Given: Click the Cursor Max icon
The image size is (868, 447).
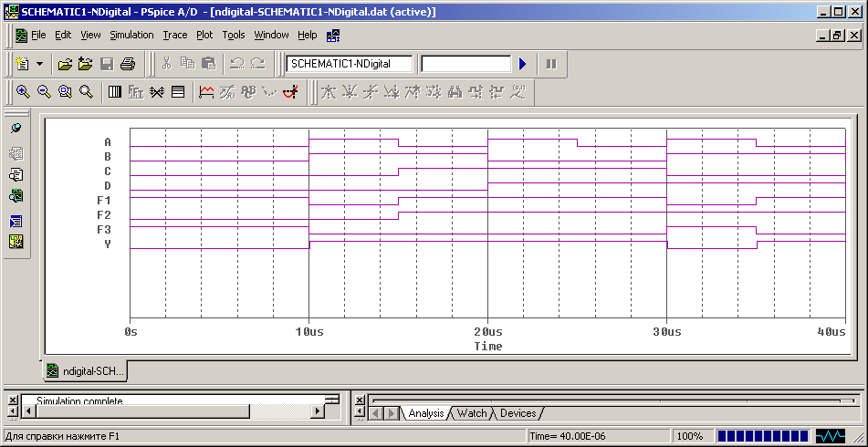Looking at the screenshot, I should 412,92.
